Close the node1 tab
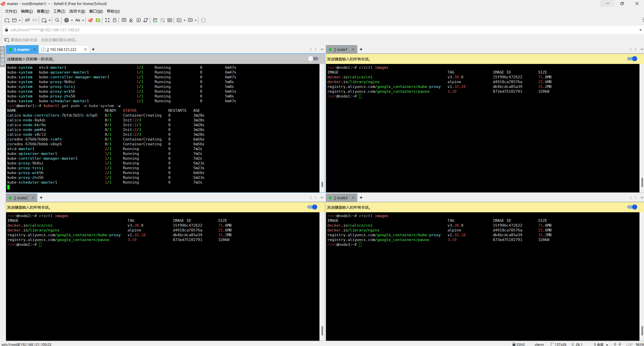This screenshot has height=346, width=644. (x=353, y=49)
